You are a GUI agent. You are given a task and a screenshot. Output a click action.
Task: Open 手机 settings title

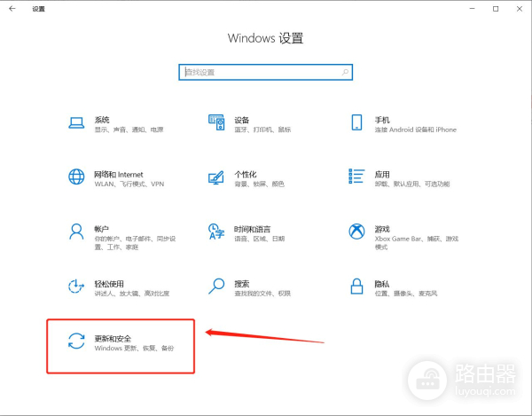point(382,120)
